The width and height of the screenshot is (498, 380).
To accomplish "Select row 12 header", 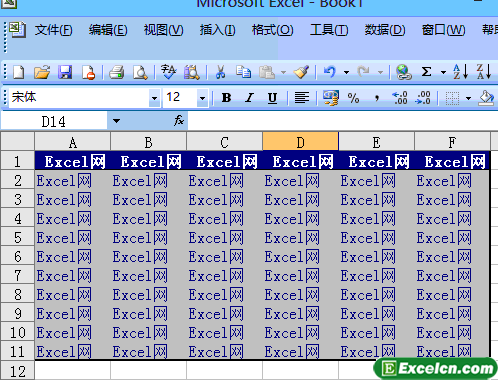I will point(17,371).
